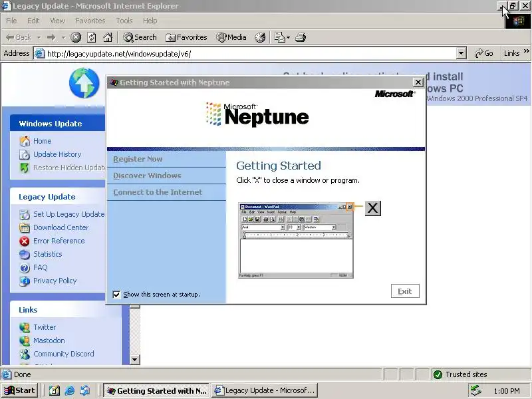Screen dimensions: 532x399
Task: Click the Restore Hidden Updates icon
Action: coord(25,168)
